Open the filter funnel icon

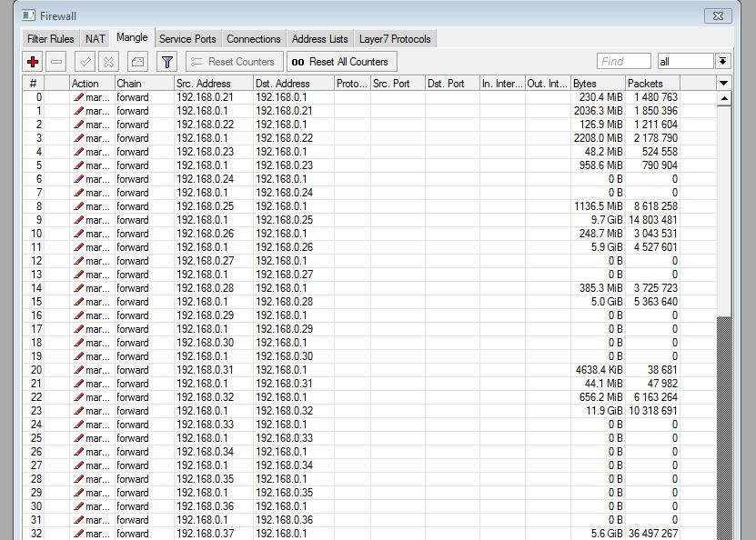pyautogui.click(x=166, y=62)
